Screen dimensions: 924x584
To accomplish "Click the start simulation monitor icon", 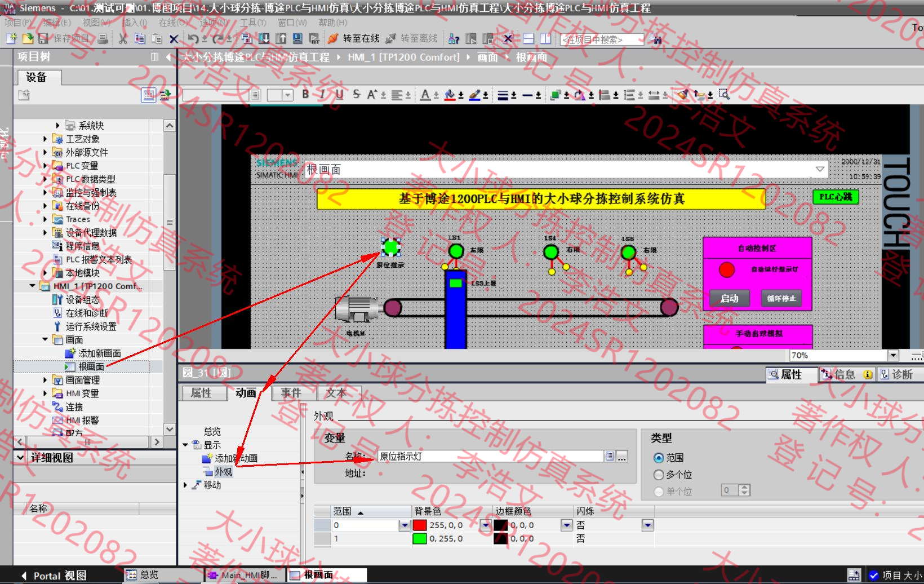I will 297,38.
